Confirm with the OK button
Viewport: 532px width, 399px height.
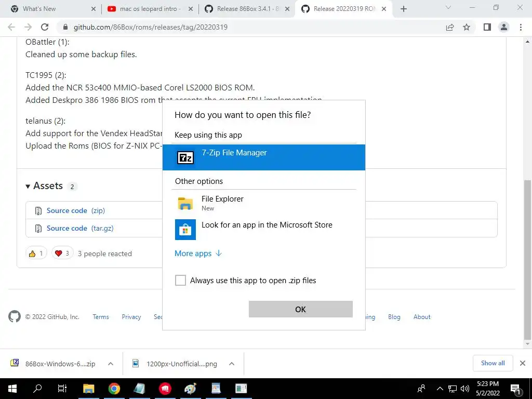click(301, 309)
